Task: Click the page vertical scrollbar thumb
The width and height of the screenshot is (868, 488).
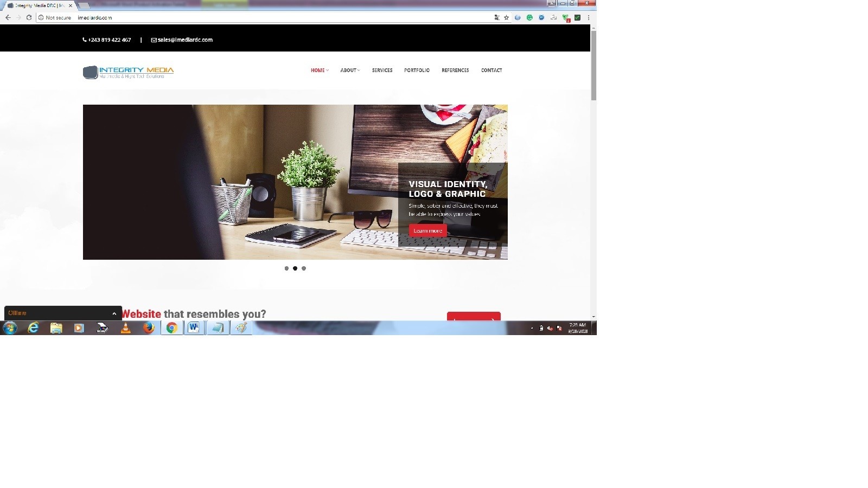Action: [x=593, y=66]
